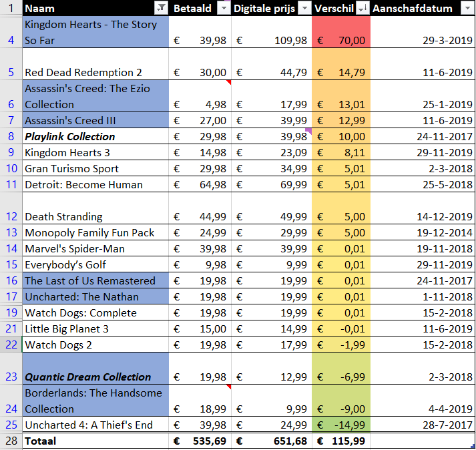This screenshot has height=450, width=476.
Task: Click the 18,99 Betaald cell
Action: click(200, 401)
